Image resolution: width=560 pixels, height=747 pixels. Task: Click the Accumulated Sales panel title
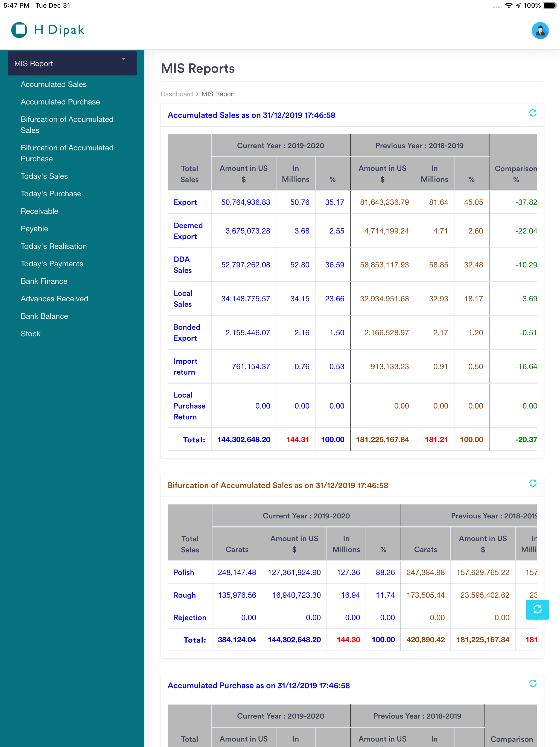coord(251,115)
